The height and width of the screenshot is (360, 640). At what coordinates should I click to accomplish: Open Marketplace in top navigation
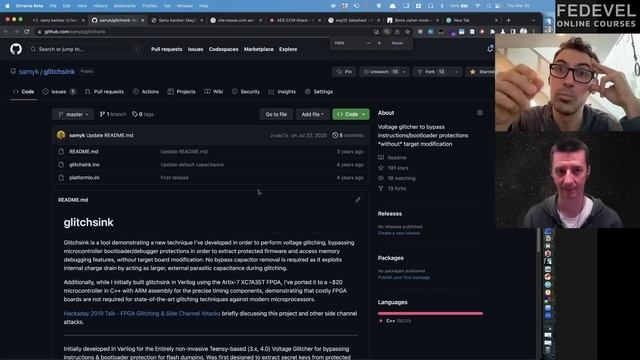(x=258, y=49)
